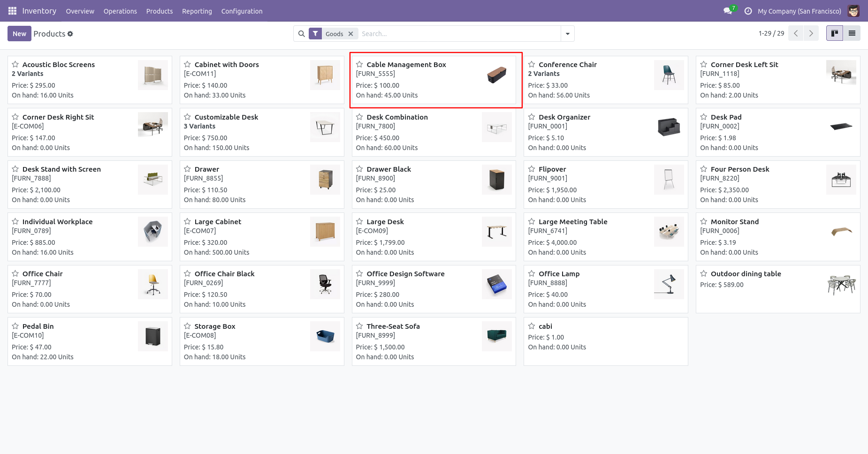
Task: Click the Inventory app title
Action: click(x=39, y=11)
